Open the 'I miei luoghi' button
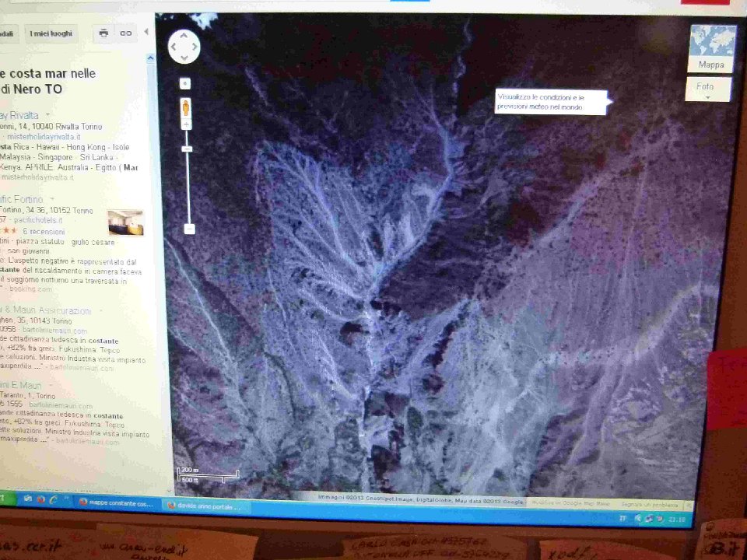The image size is (747, 560). point(51,33)
